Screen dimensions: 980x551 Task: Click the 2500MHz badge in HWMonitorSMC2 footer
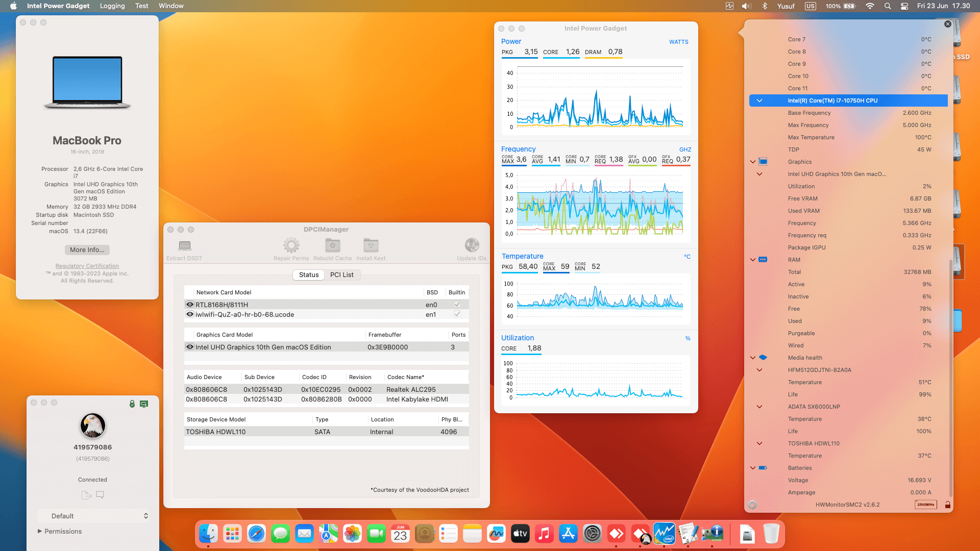[x=925, y=505]
